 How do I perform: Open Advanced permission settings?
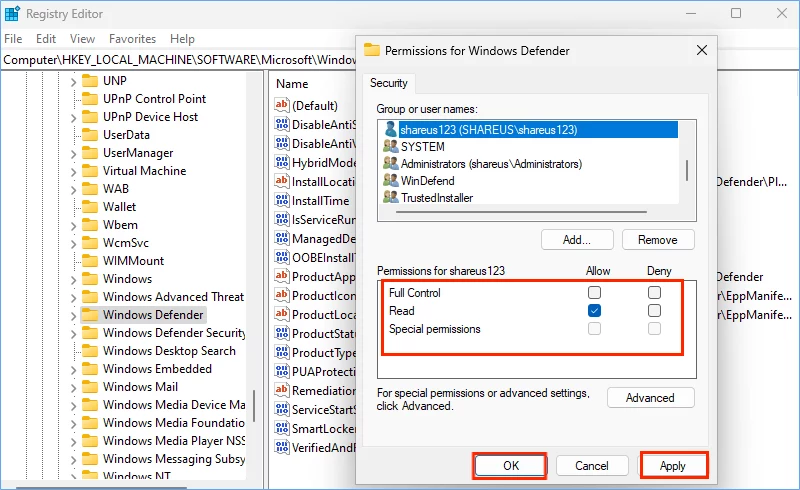[x=651, y=398]
